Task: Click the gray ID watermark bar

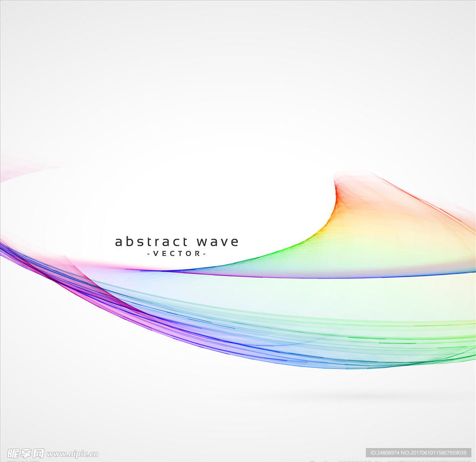Action: 418,453
